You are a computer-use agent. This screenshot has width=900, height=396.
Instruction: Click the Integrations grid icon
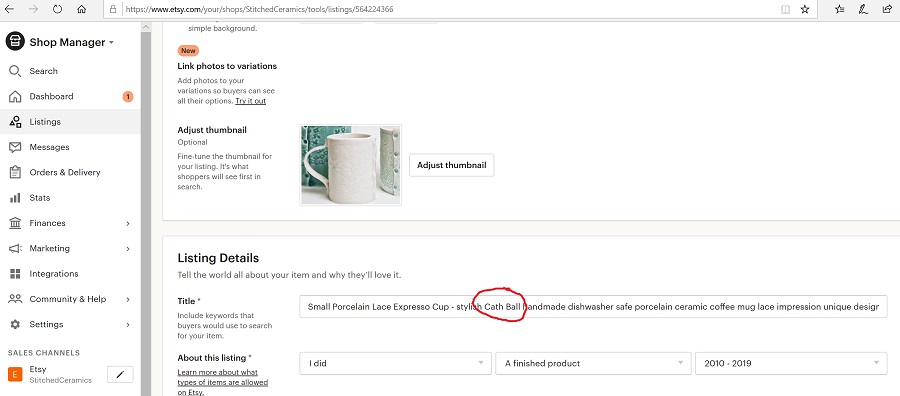(x=15, y=274)
